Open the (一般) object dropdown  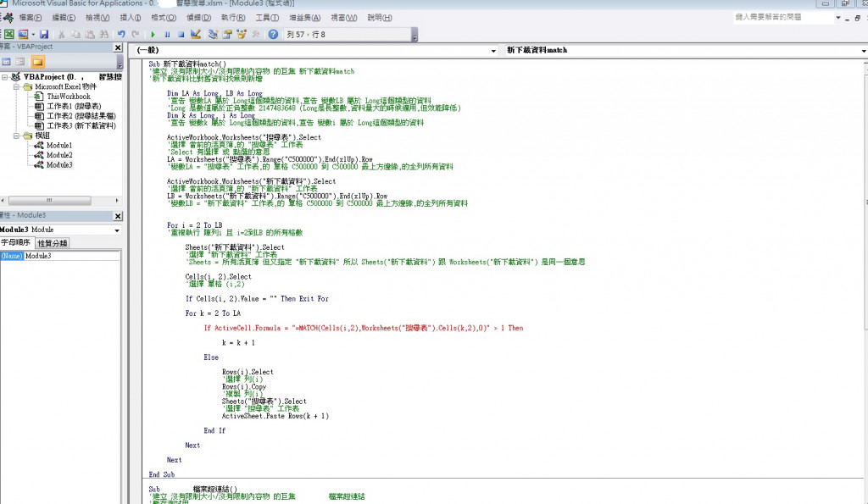[x=493, y=50]
